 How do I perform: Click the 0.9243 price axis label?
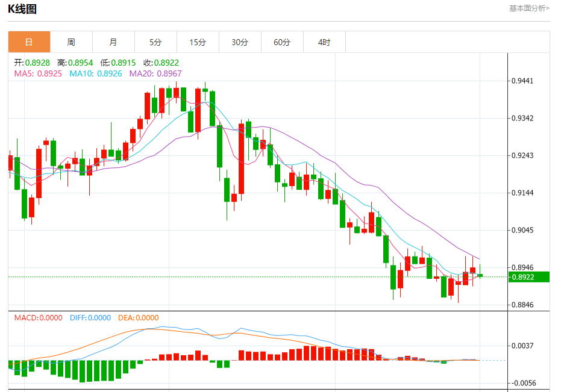(x=522, y=155)
